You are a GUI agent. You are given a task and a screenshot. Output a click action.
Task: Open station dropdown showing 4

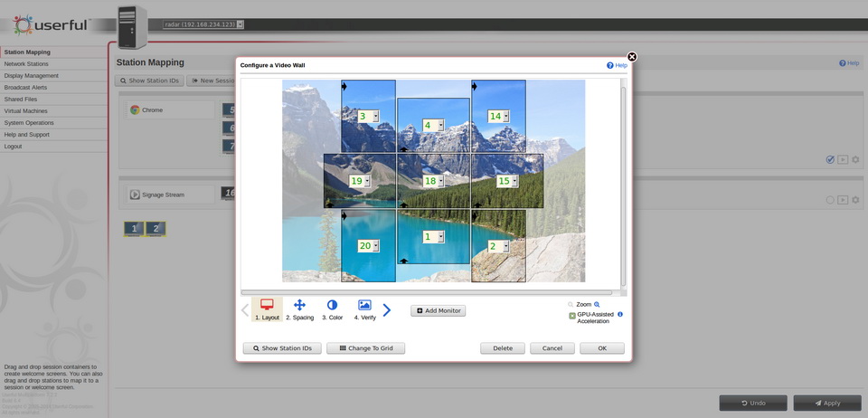pos(433,125)
